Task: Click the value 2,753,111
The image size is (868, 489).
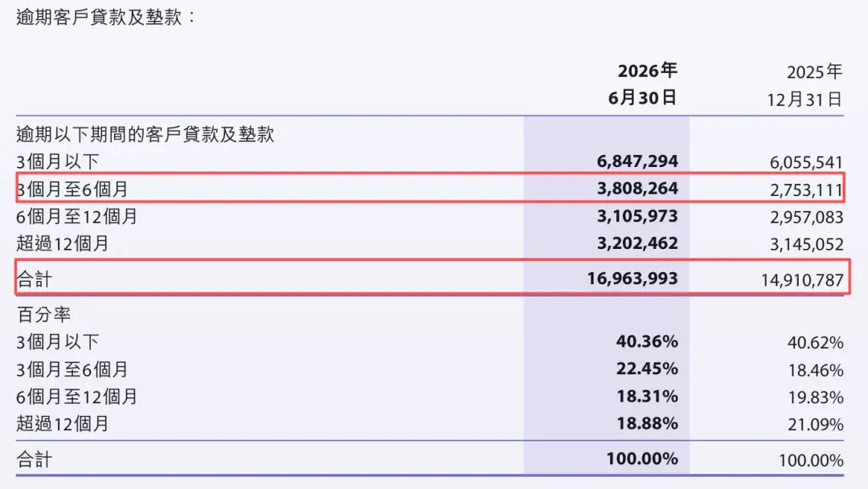Action: coord(806,189)
